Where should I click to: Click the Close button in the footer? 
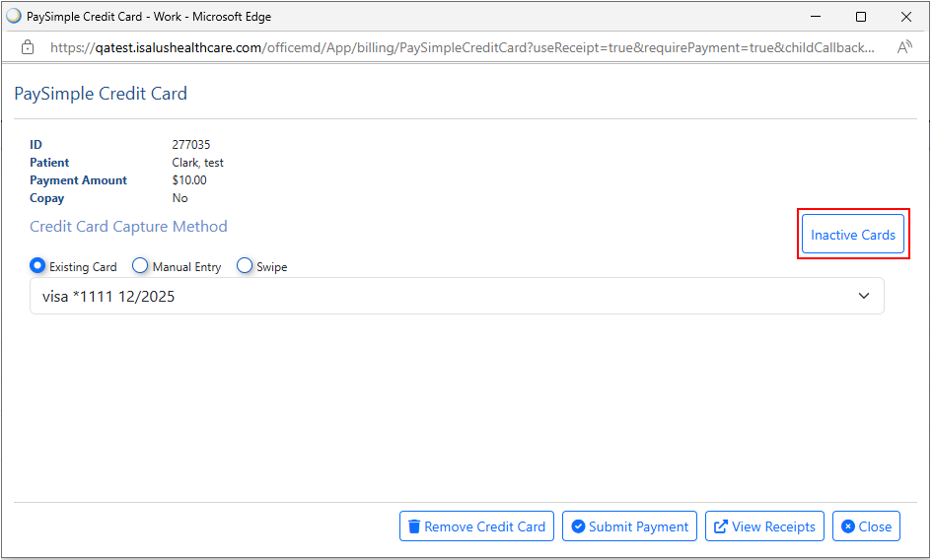tap(866, 526)
